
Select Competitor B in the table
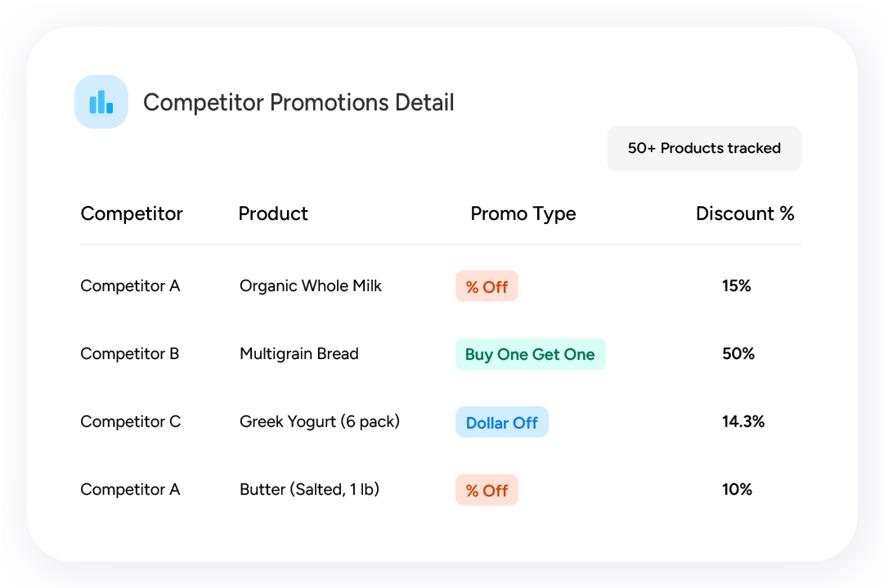130,353
